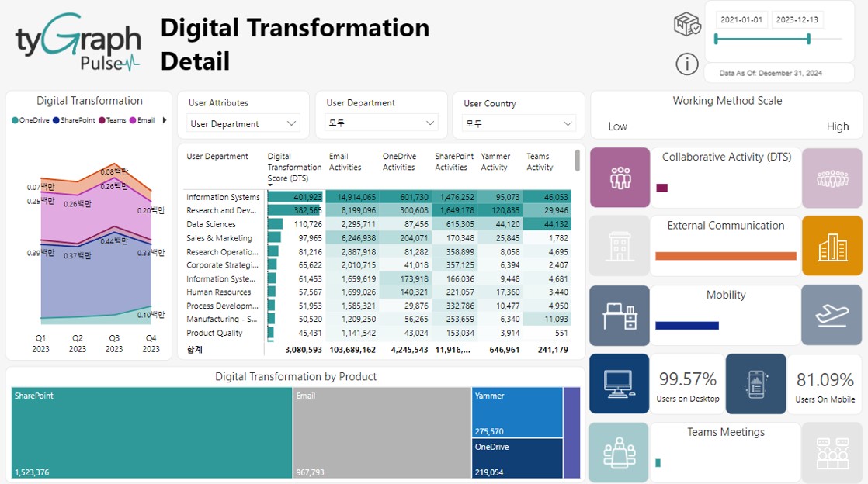The width and height of the screenshot is (868, 484).
Task: Select the Product Quality row
Action: click(x=377, y=333)
